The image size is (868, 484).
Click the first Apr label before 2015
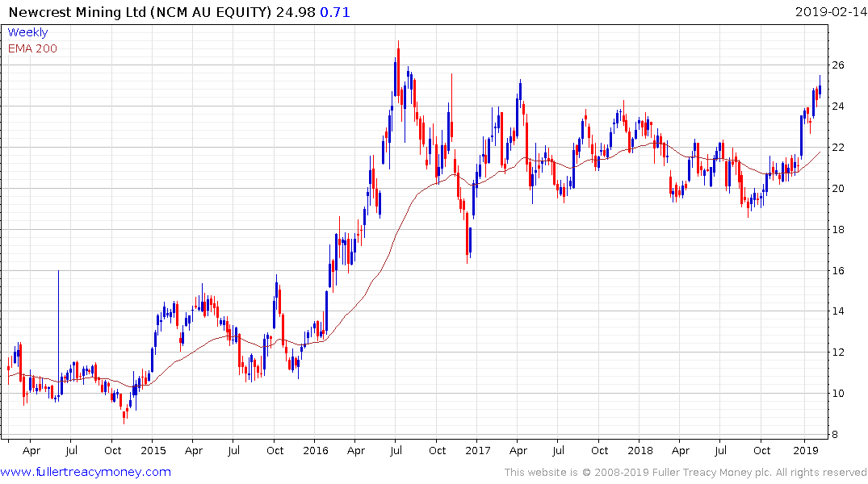(x=31, y=451)
